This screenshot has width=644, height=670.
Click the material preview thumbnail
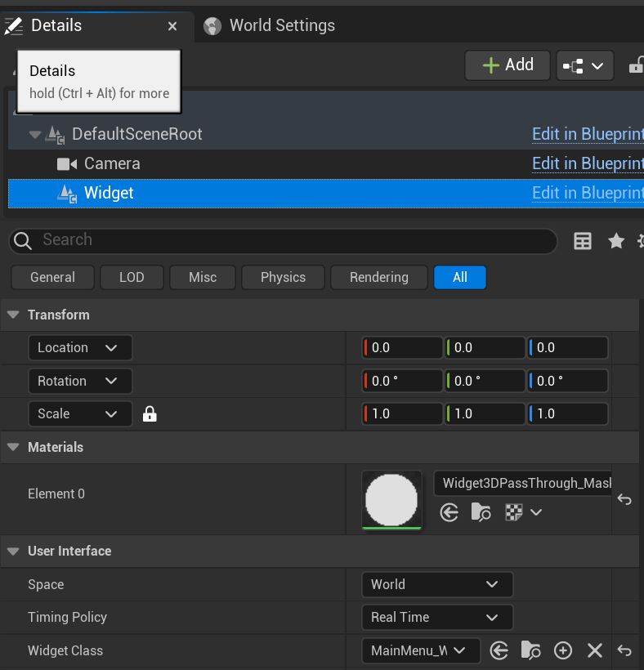coord(391,499)
